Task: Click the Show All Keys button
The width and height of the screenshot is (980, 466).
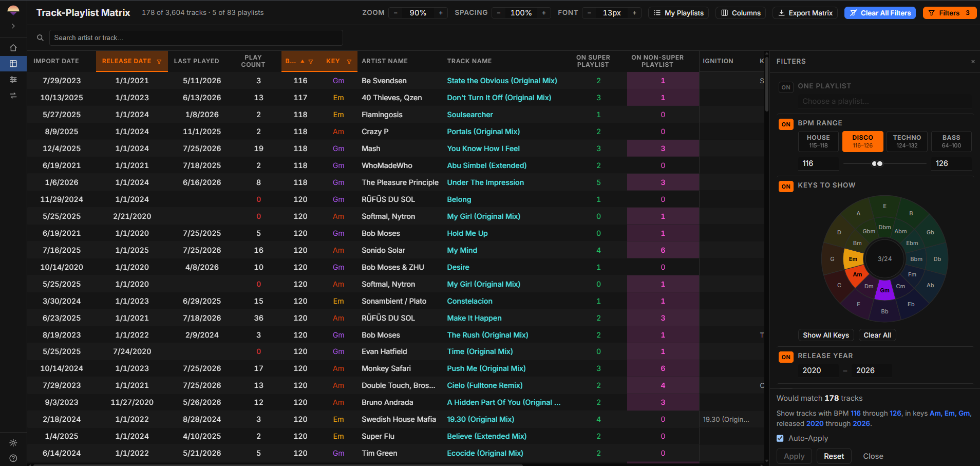Action: (x=826, y=335)
